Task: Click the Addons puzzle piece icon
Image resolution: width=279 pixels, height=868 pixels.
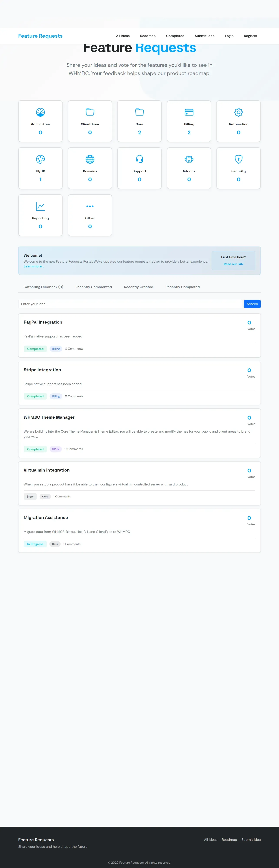Action: click(189, 159)
